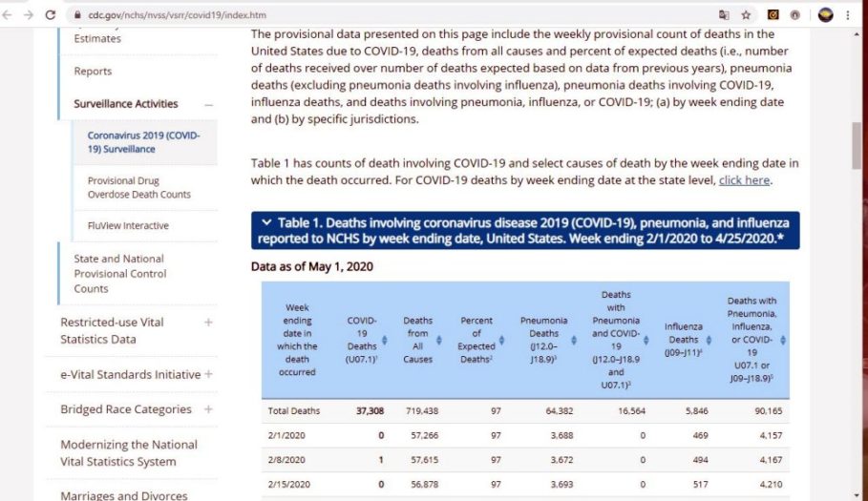The width and height of the screenshot is (868, 501).
Task: Click the scrollbar down arrow
Action: [x=857, y=495]
